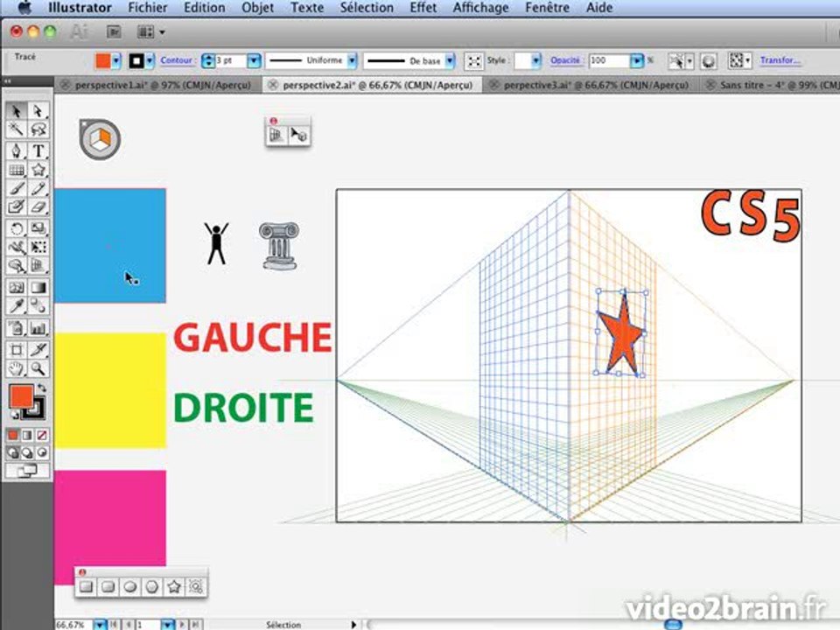Choose the Lasso tool
This screenshot has height=630, width=840.
point(38,129)
